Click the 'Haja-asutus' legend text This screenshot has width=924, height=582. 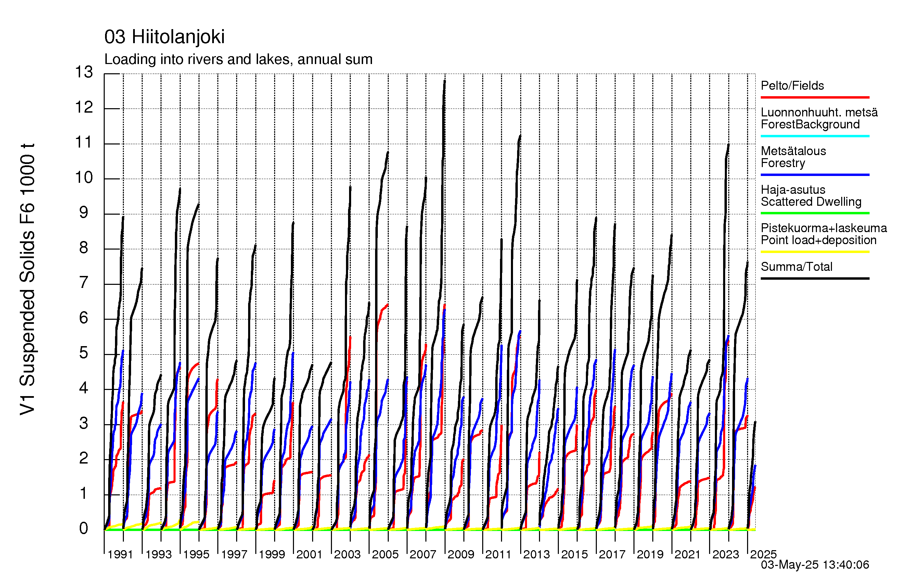(x=793, y=190)
